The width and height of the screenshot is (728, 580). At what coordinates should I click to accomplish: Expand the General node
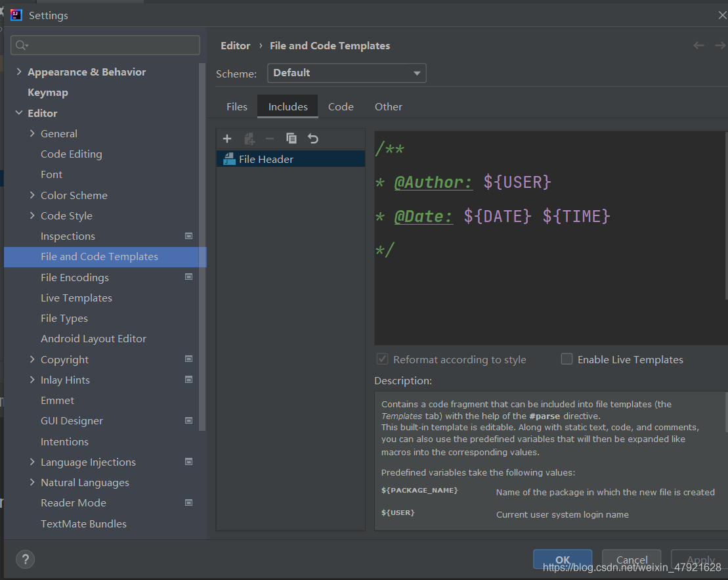click(x=32, y=133)
